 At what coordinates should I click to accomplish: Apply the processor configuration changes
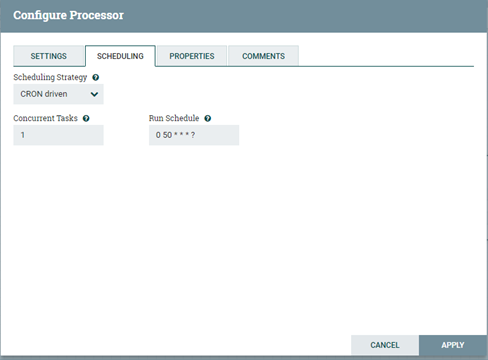[x=453, y=345]
